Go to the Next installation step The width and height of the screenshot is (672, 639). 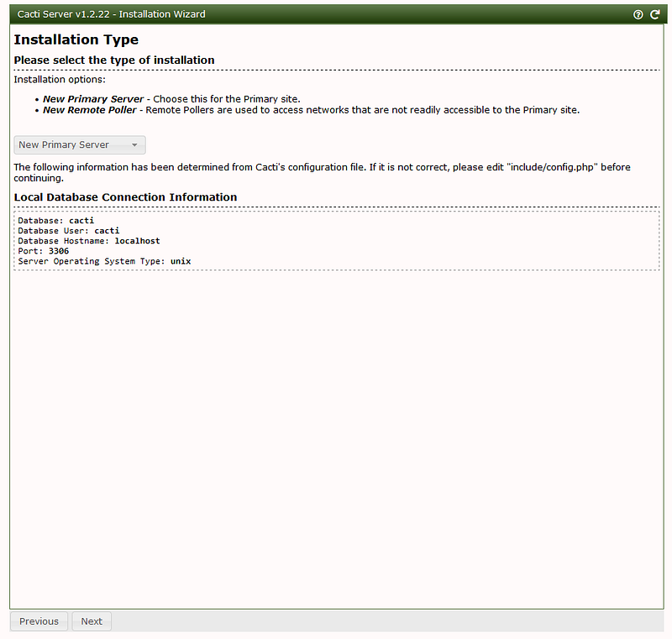(92, 621)
